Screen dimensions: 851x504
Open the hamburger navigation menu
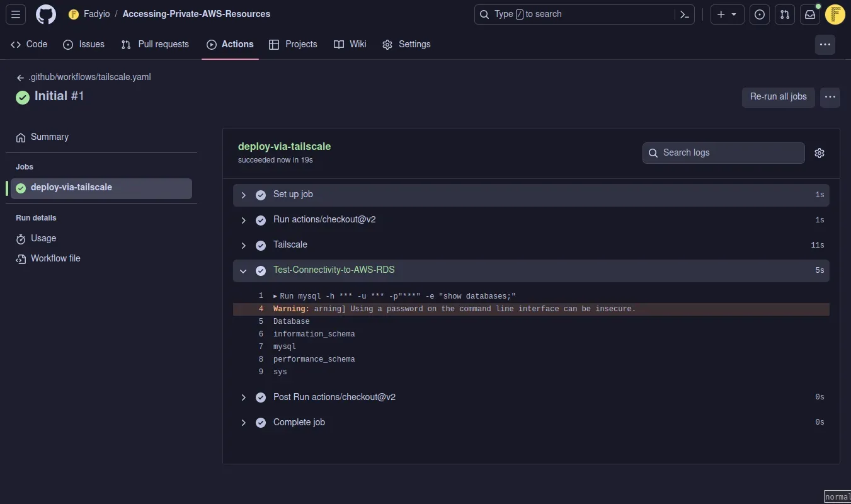click(16, 14)
